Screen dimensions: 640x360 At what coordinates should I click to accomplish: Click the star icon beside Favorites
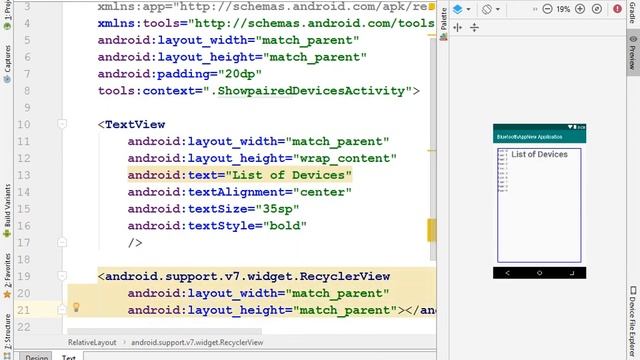tap(7, 294)
